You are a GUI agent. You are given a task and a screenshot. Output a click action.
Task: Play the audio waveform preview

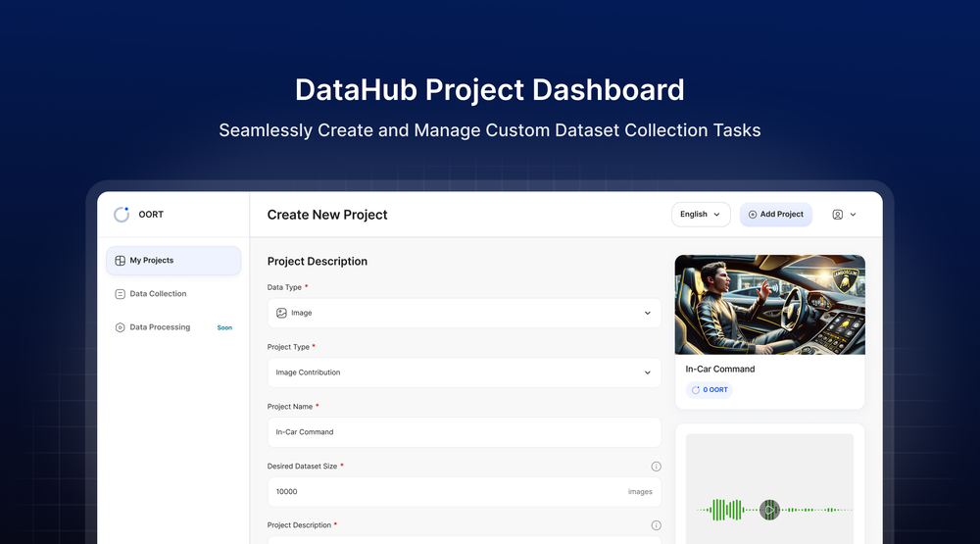click(x=769, y=510)
